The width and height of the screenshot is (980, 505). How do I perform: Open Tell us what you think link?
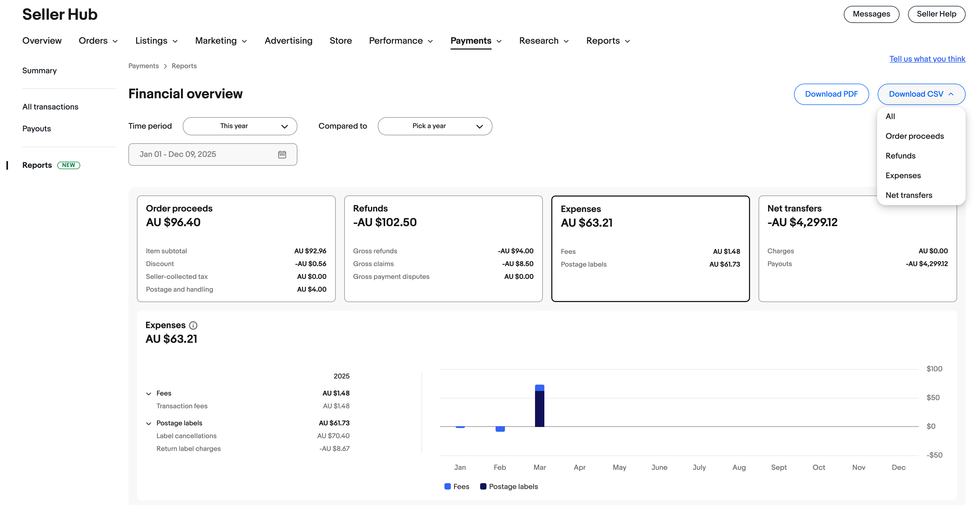pyautogui.click(x=927, y=59)
